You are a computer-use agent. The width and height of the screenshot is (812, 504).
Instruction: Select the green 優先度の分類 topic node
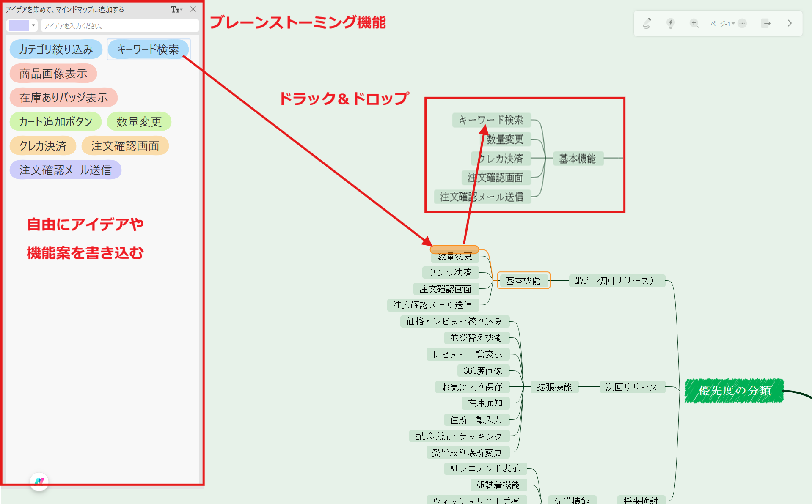pyautogui.click(x=735, y=390)
